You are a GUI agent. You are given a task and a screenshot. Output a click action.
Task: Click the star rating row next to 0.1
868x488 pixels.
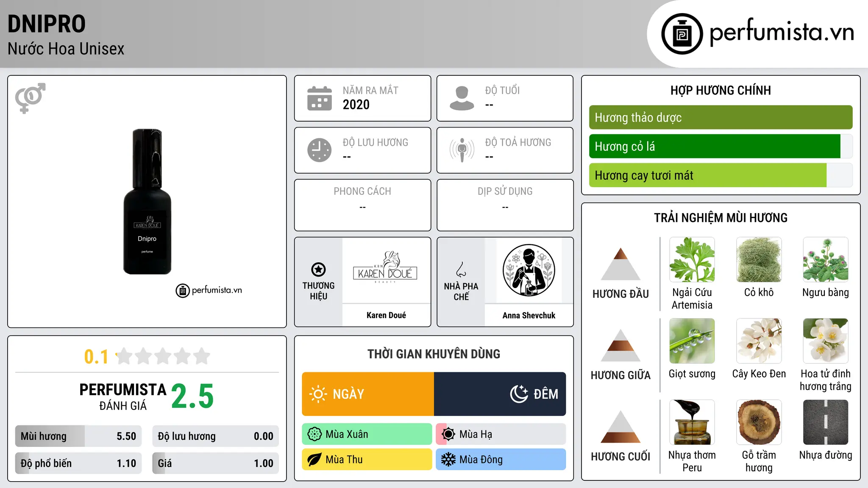(163, 356)
